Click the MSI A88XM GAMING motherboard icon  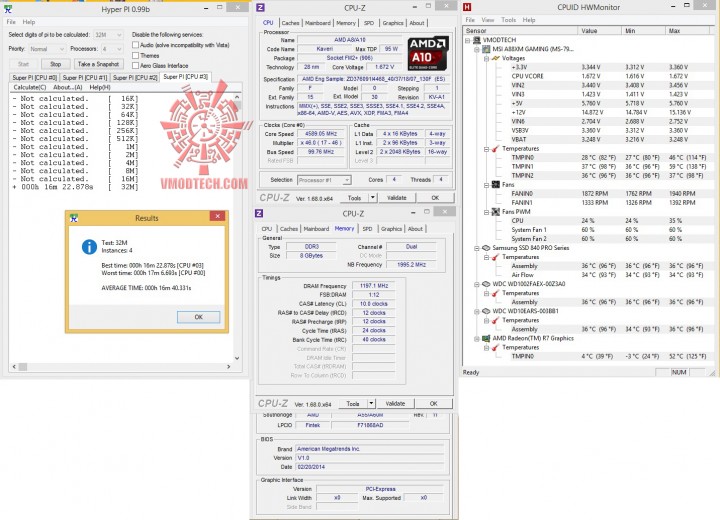[x=486, y=49]
